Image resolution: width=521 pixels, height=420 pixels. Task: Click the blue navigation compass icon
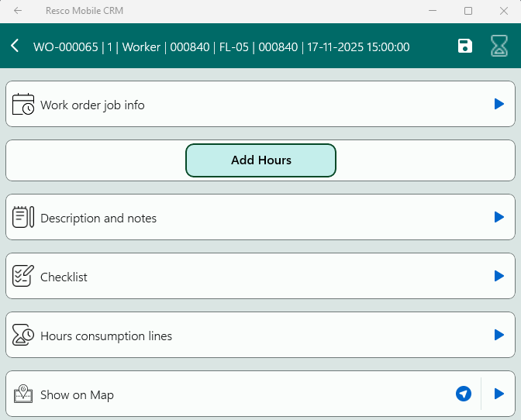click(x=464, y=394)
